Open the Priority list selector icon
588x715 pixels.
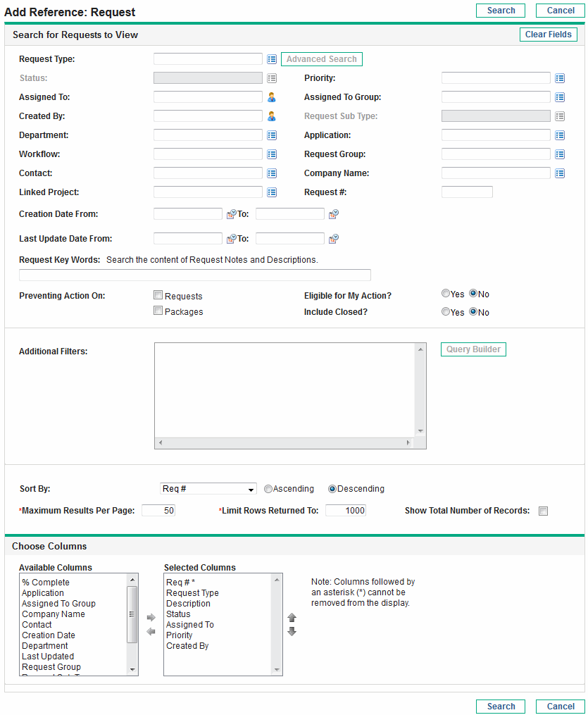tap(560, 77)
